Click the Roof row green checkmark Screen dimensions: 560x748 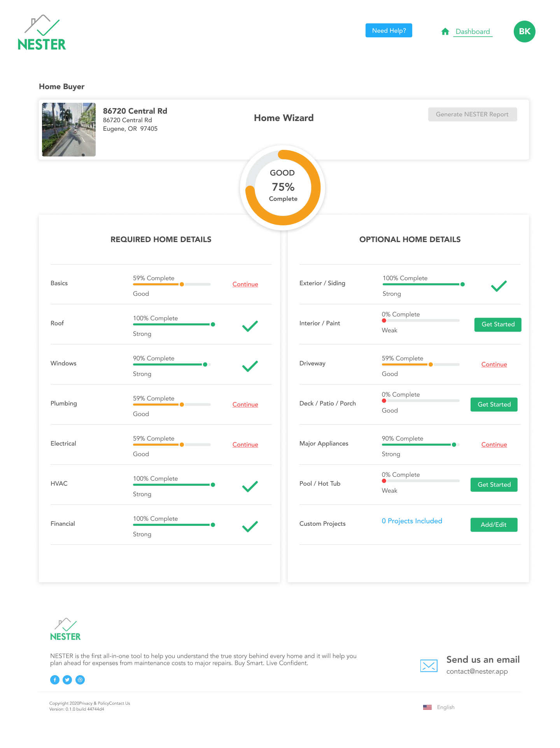pos(250,326)
